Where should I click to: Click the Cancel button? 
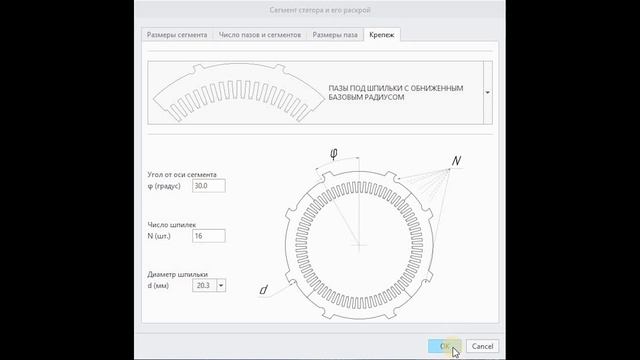482,346
